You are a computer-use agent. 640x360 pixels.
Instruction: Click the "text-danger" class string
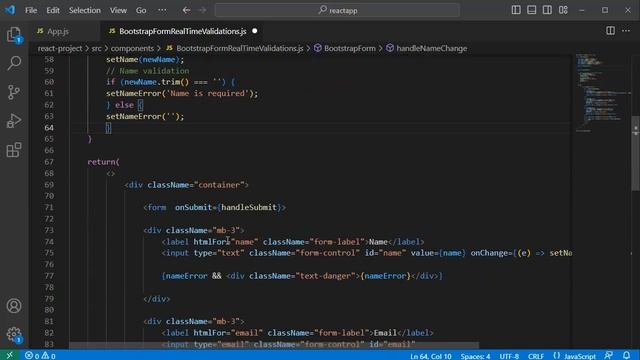(325, 276)
